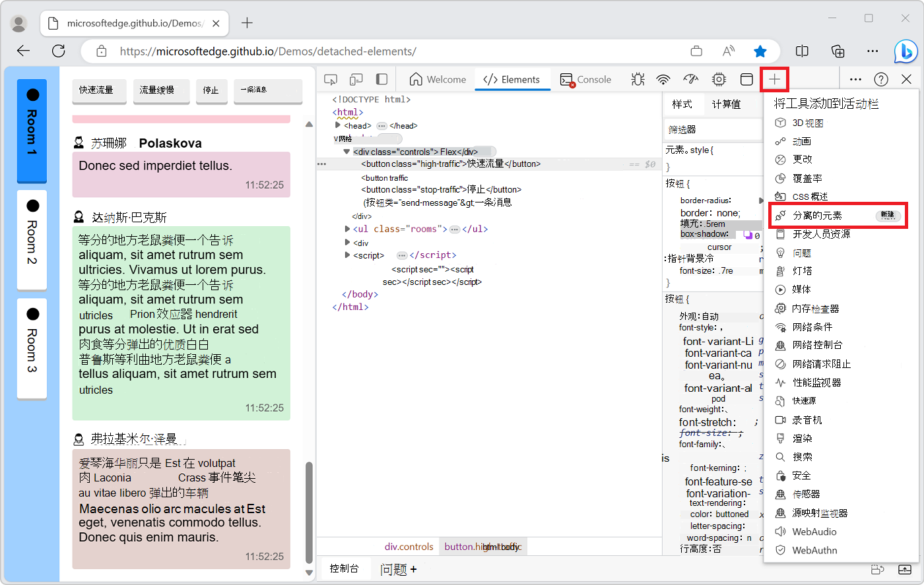Open the 样式 styles tab
Viewport: 924px width, 585px height.
coord(682,104)
